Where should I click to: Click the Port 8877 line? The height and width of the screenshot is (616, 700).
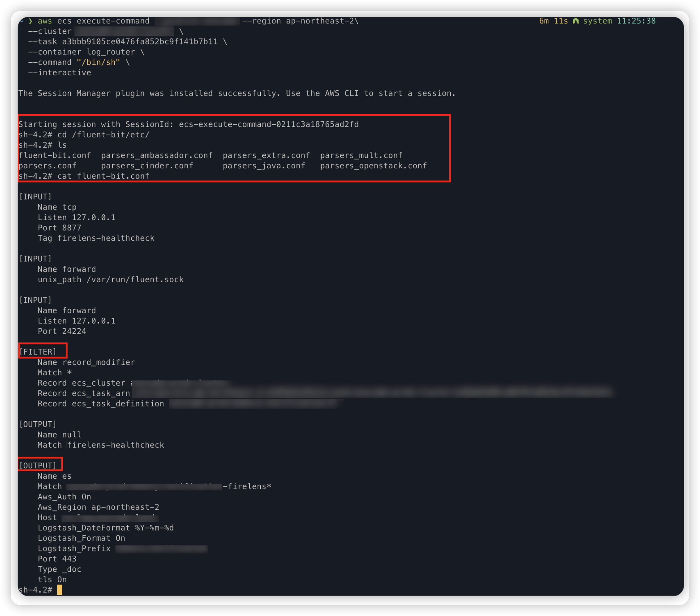pyautogui.click(x=59, y=228)
